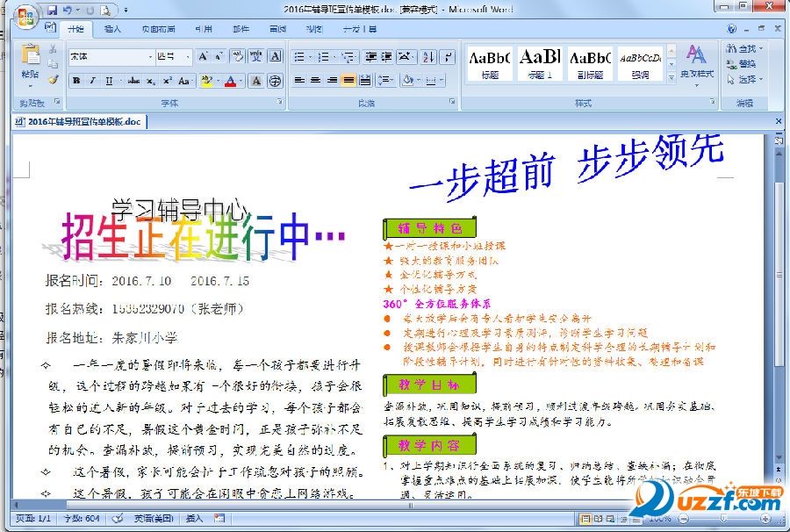
Task: Toggle bold formatting
Action: pos(75,81)
